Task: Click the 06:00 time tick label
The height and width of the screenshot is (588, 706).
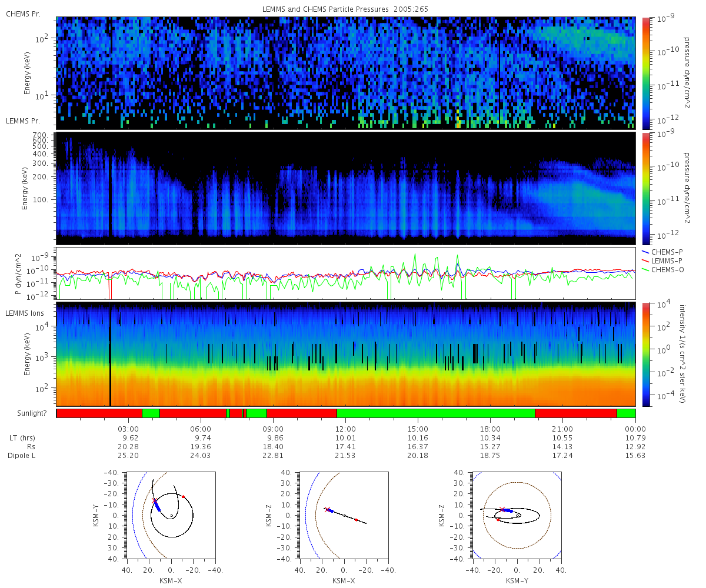Action: pos(202,430)
